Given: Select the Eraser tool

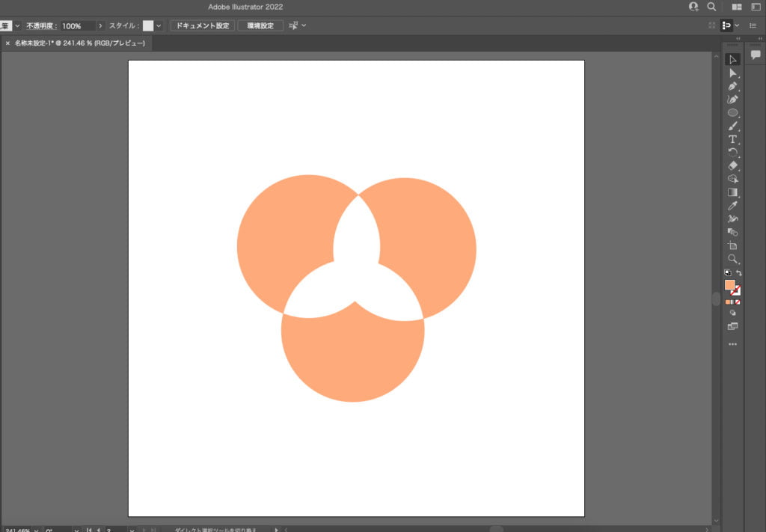Looking at the screenshot, I should click(732, 165).
